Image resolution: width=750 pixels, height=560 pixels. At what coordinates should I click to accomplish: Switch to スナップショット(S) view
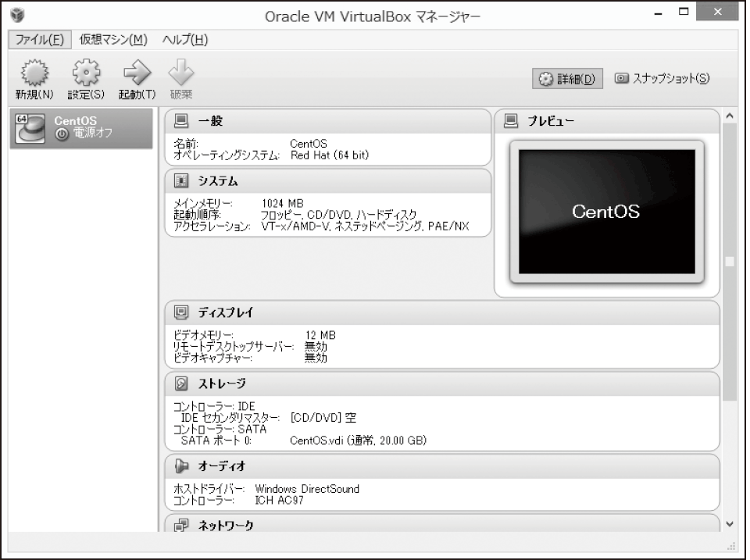click(662, 78)
